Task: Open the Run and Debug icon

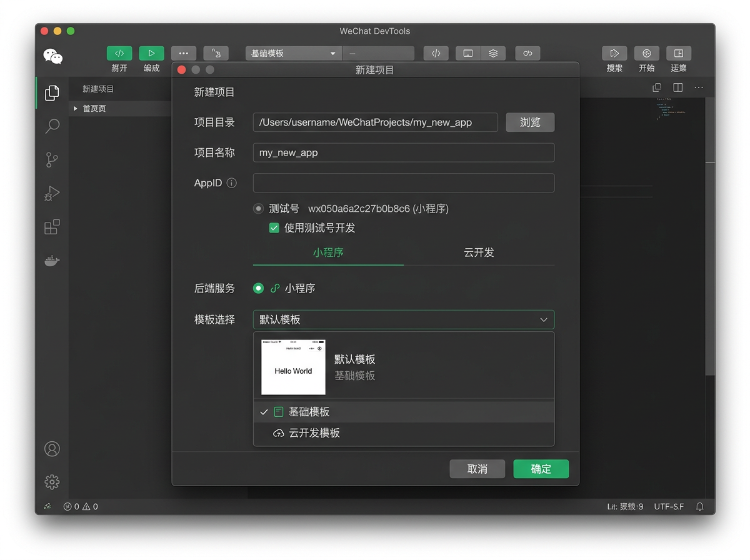Action: pyautogui.click(x=52, y=193)
